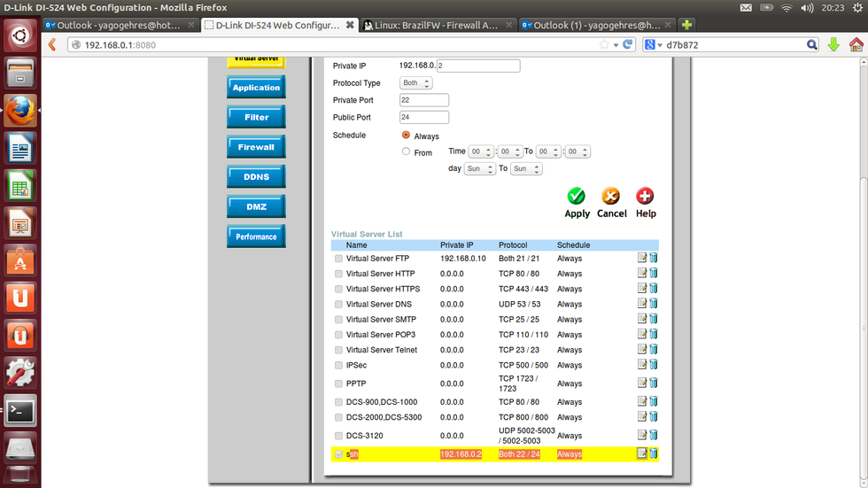Bookmark this page with the star icon
Screen dimensions: 868x488
coord(604,44)
